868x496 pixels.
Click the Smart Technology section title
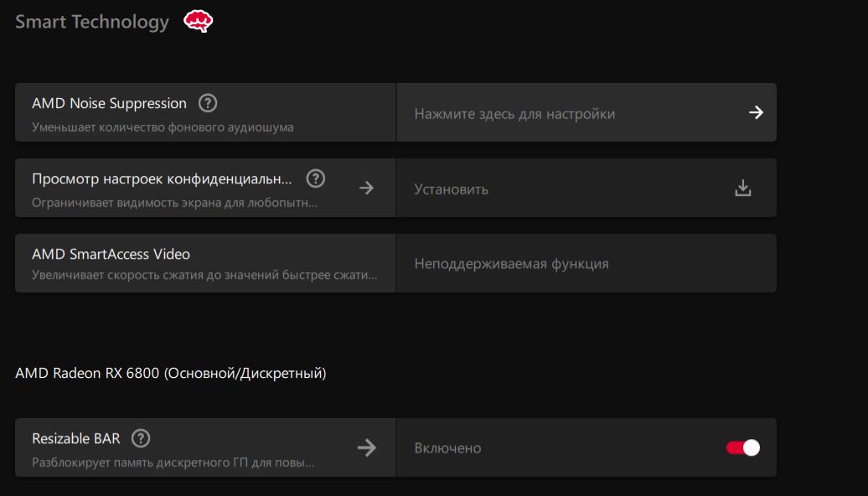pyautogui.click(x=92, y=22)
